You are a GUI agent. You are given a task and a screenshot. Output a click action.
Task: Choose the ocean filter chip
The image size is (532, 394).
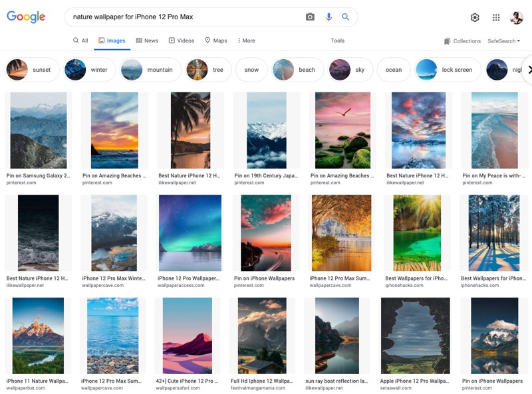(394, 70)
